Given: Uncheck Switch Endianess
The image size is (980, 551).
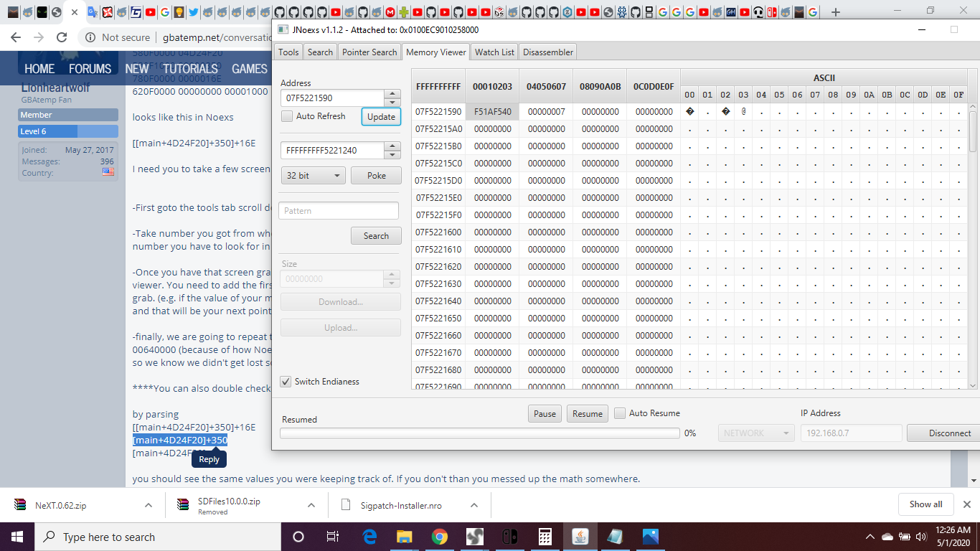Looking at the screenshot, I should pyautogui.click(x=286, y=382).
